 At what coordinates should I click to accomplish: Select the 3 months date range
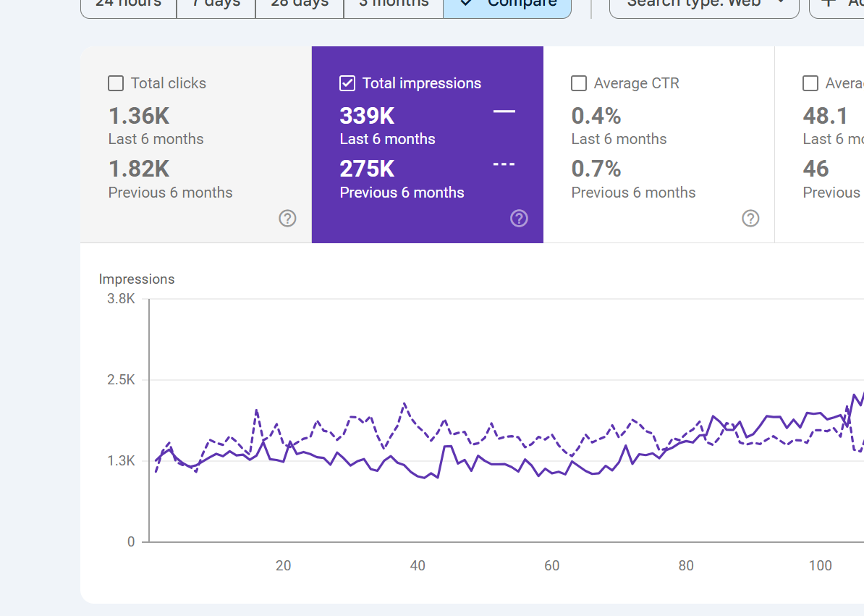pos(393,4)
